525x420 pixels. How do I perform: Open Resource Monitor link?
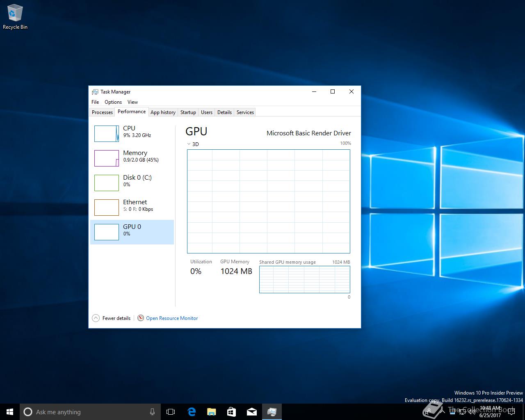(x=172, y=318)
